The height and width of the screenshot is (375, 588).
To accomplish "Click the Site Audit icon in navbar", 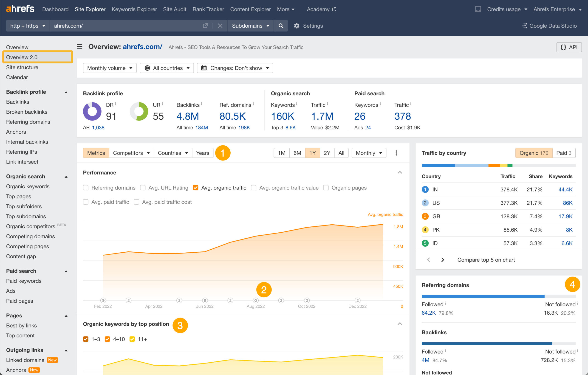I will point(174,9).
